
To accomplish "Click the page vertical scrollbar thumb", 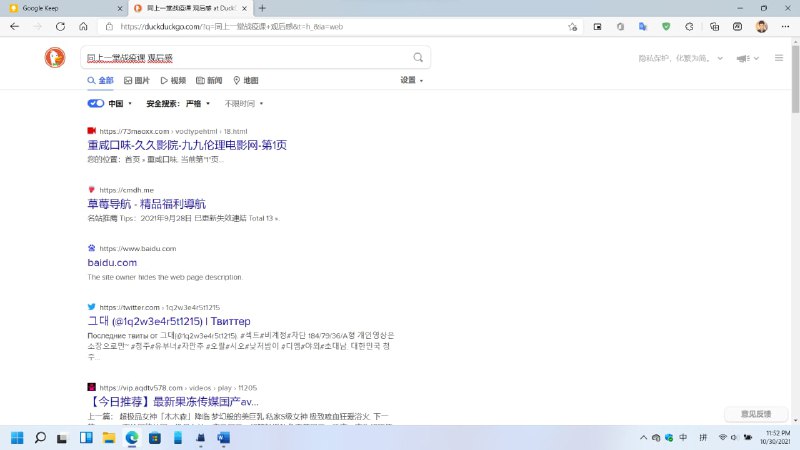I will (x=795, y=79).
